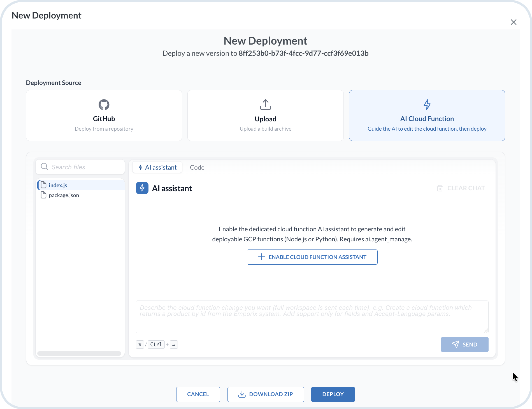Click the deployment ID 8ff253b0-b73f-4fcc-9d77-ccf3f69e013b
The width and height of the screenshot is (532, 409).
tap(303, 53)
